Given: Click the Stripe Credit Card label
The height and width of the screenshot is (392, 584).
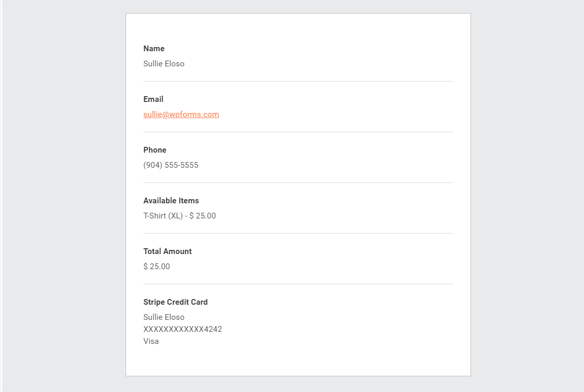Looking at the screenshot, I should coord(175,302).
